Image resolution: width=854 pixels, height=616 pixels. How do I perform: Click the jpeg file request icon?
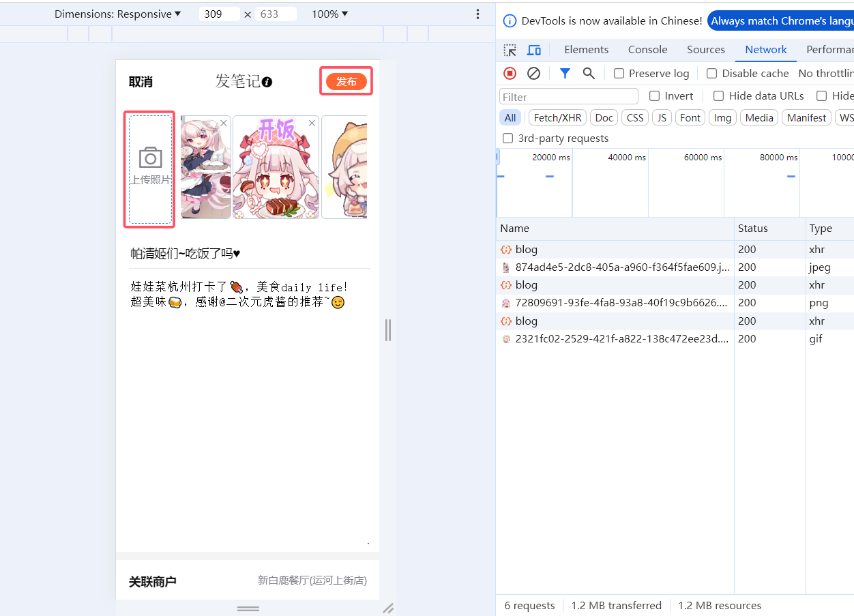point(506,267)
